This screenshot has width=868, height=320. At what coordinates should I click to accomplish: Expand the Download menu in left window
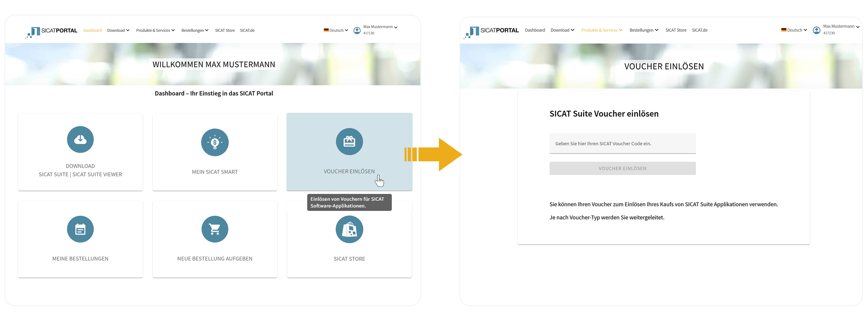(x=118, y=30)
